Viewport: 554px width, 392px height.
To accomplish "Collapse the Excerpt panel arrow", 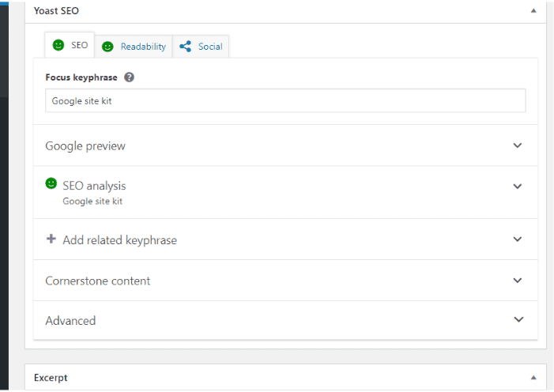I will (x=533, y=378).
